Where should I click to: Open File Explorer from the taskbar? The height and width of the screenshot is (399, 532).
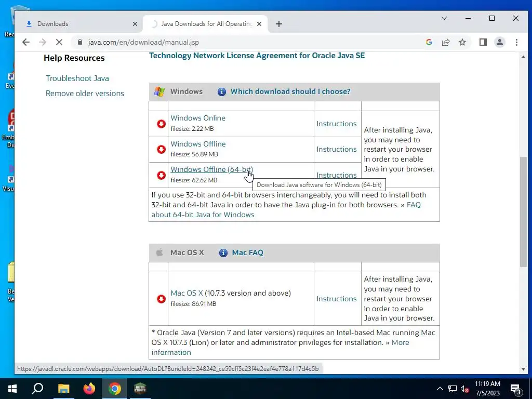pyautogui.click(x=63, y=389)
